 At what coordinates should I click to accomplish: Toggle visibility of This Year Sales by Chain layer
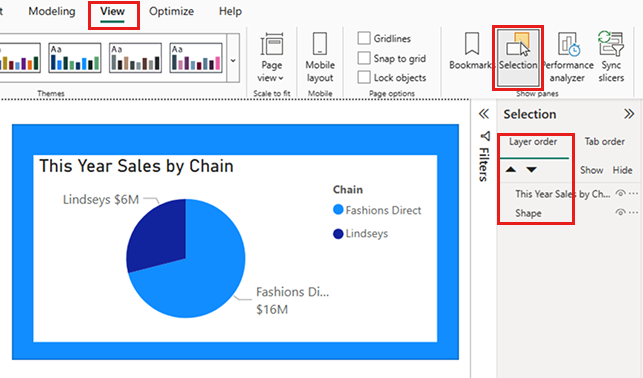(620, 194)
